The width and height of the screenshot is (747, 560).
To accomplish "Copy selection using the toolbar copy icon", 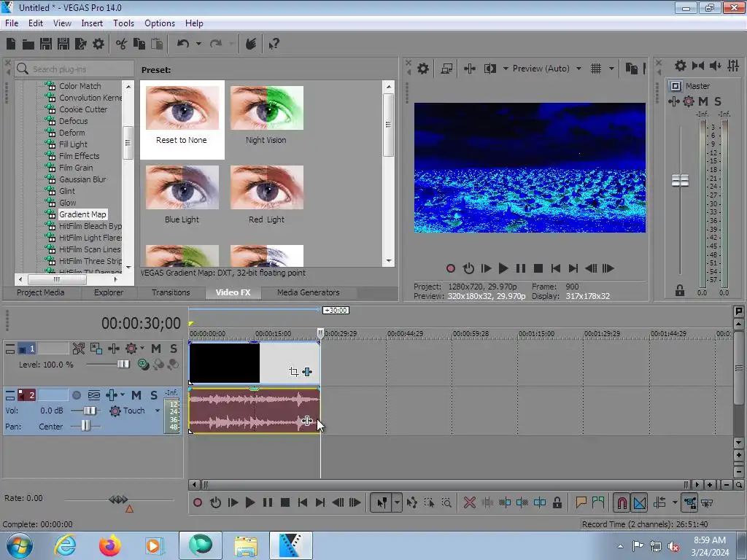I will coord(139,44).
